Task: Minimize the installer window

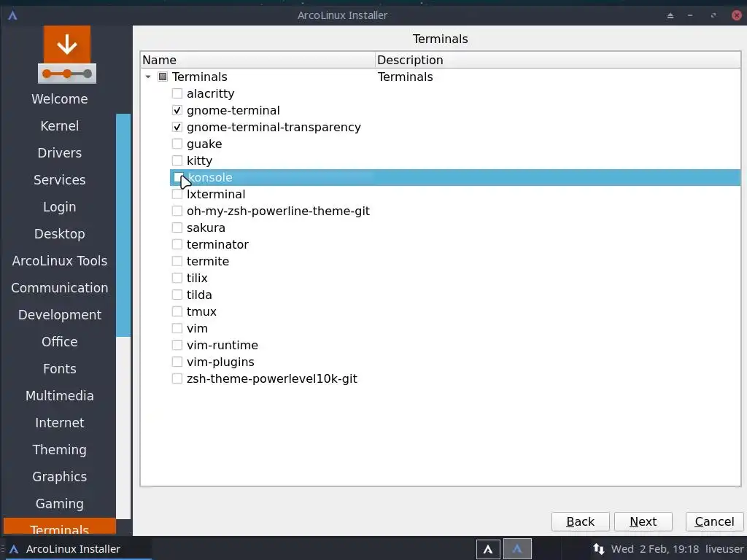Action: pyautogui.click(x=690, y=16)
